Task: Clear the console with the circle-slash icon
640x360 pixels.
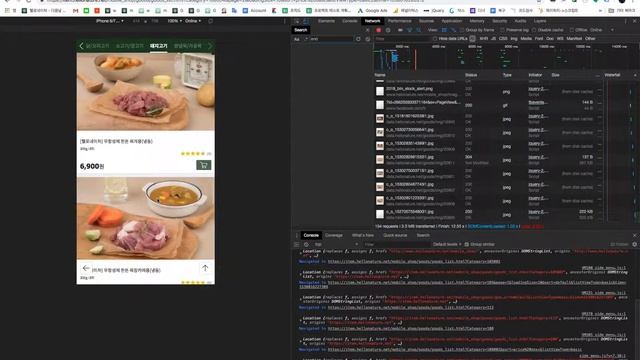Action: click(x=306, y=244)
